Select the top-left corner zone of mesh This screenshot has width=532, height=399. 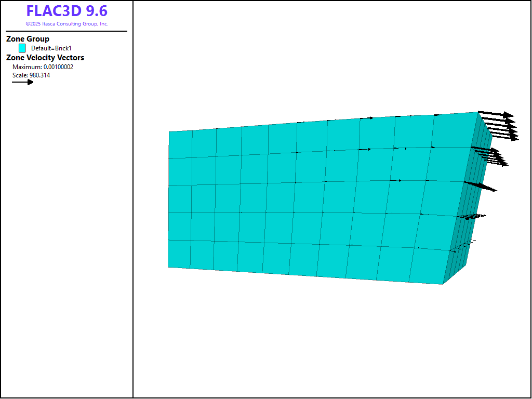[180, 144]
